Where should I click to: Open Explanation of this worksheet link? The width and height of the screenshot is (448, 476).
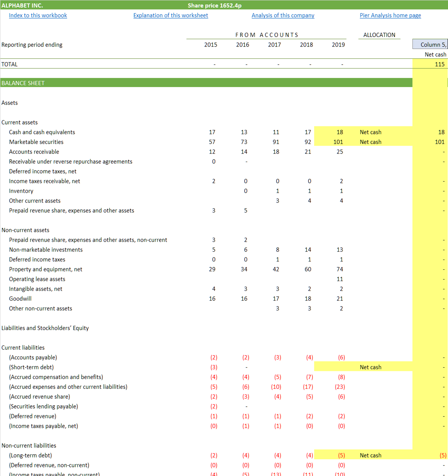coord(170,15)
